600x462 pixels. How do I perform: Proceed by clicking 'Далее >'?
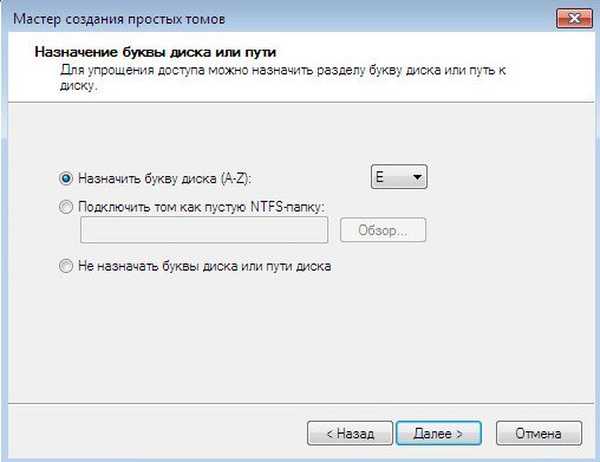pos(439,434)
